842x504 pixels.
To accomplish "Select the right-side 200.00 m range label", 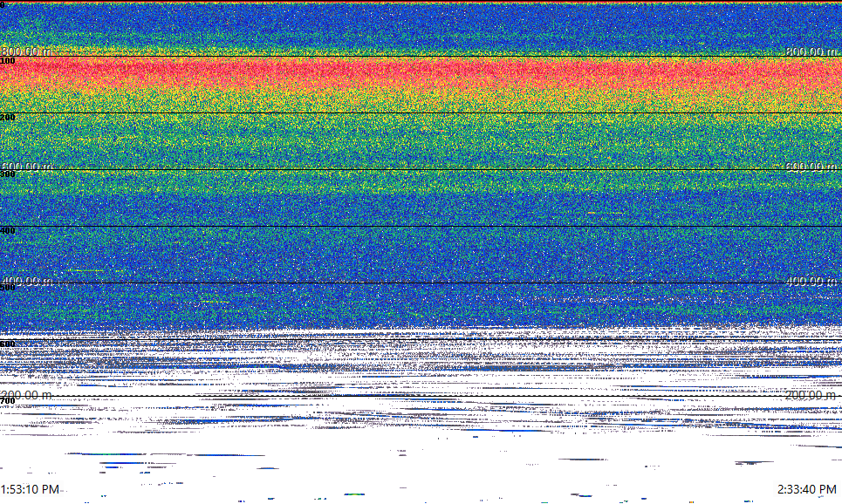I will tap(811, 396).
